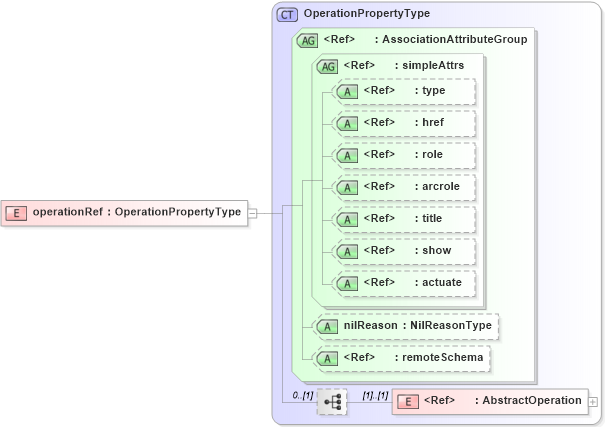
Task: Click the A icon of type attribute
Action: [x=347, y=92]
